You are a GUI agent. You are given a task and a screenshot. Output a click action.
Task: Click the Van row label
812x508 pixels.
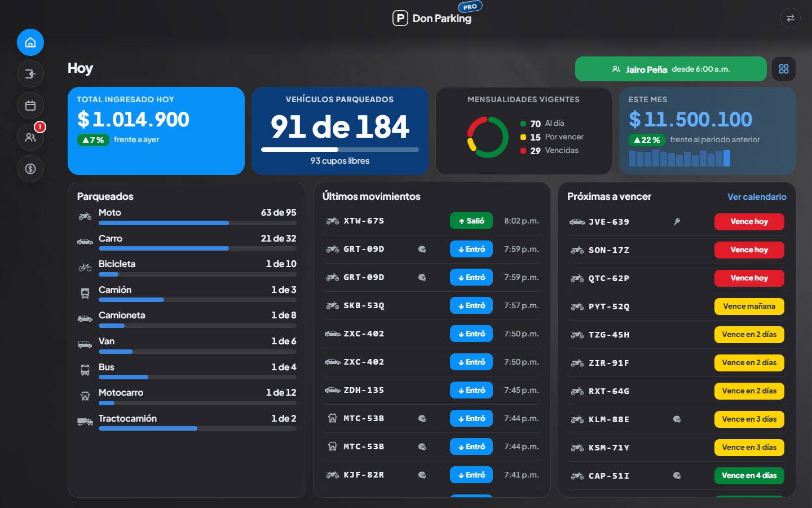107,341
